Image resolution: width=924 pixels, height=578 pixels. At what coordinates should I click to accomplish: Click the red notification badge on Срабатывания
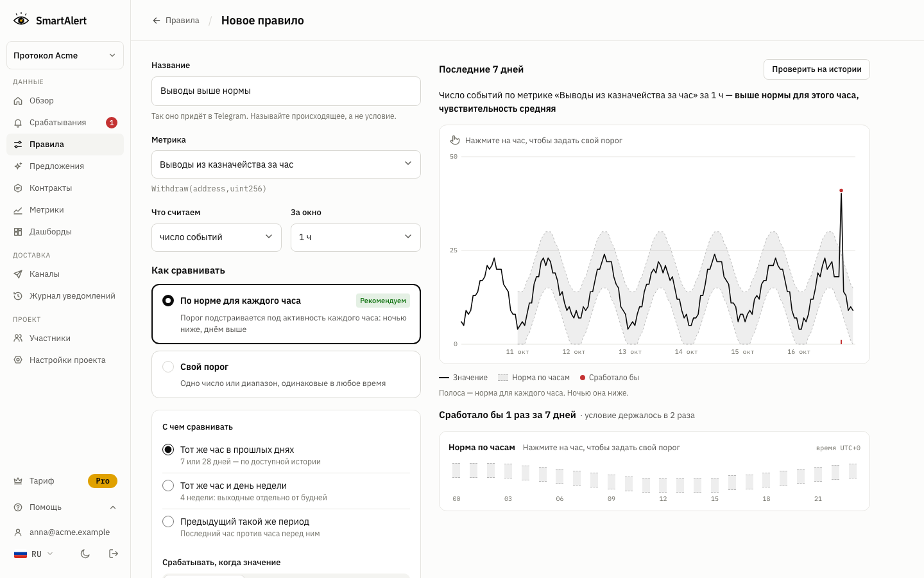[x=112, y=123]
